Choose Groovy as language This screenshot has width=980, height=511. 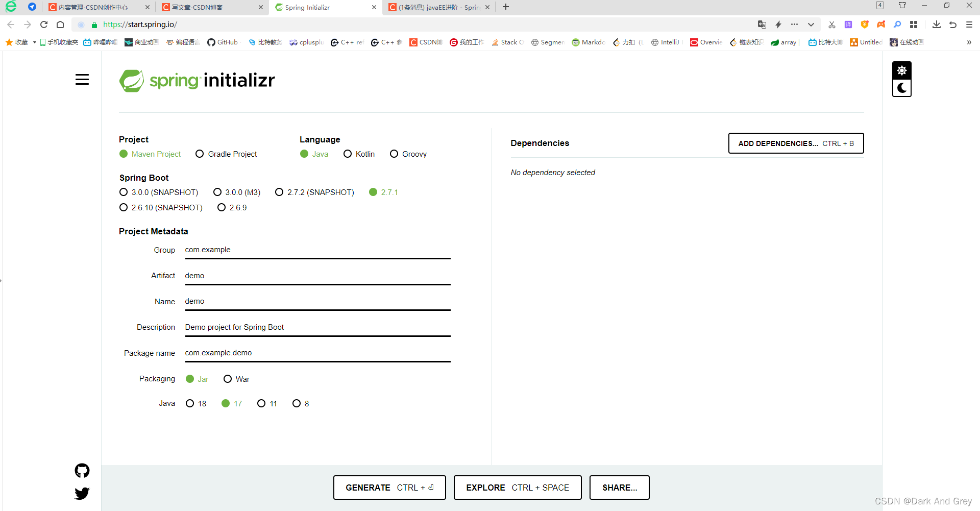pyautogui.click(x=408, y=154)
